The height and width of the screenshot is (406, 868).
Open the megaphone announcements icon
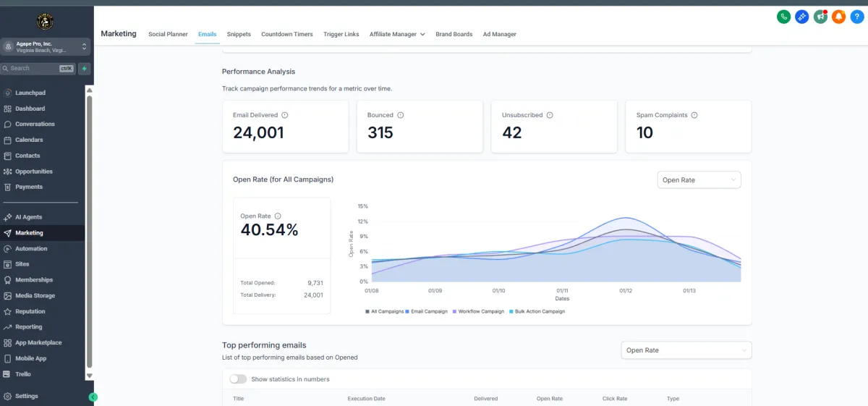[x=820, y=17]
